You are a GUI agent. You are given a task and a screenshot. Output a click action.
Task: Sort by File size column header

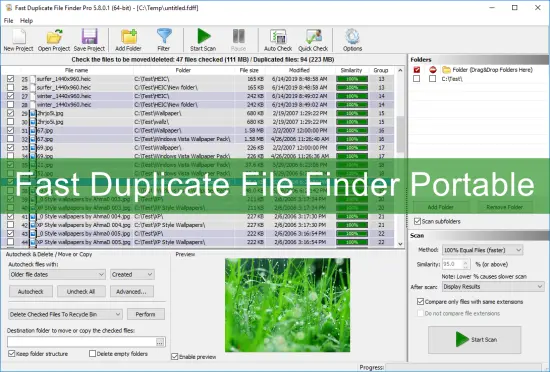coord(249,70)
